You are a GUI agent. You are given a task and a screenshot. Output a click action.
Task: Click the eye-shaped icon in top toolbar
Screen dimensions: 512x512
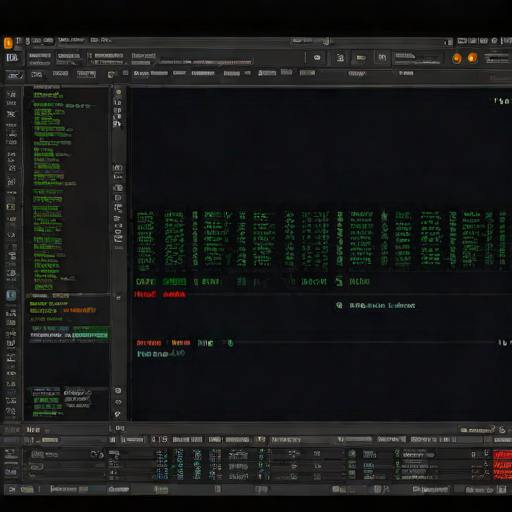[317, 58]
